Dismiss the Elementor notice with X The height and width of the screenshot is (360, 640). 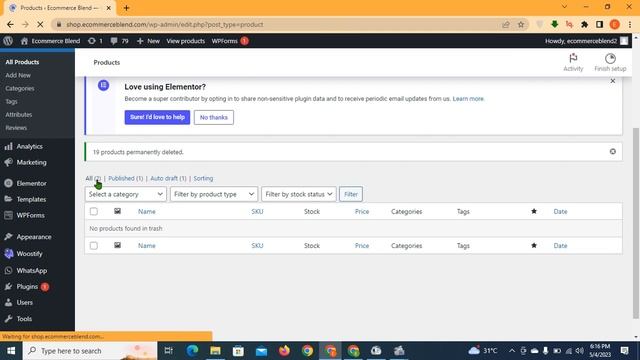[x=613, y=81]
